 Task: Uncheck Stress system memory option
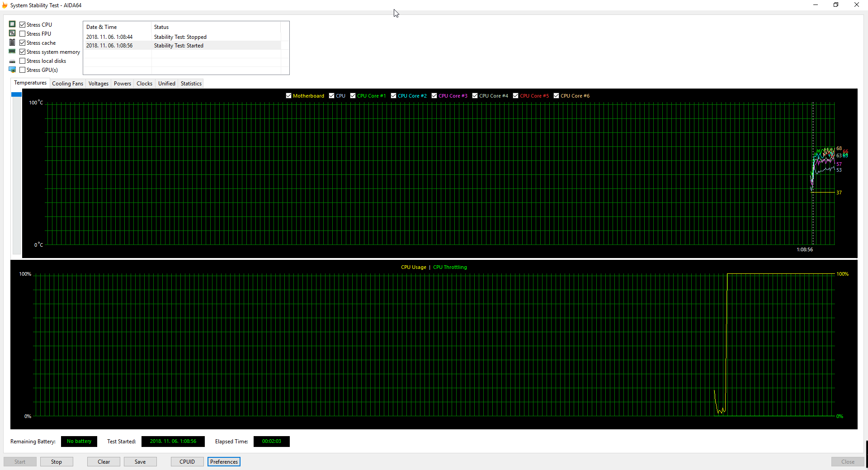pyautogui.click(x=23, y=52)
